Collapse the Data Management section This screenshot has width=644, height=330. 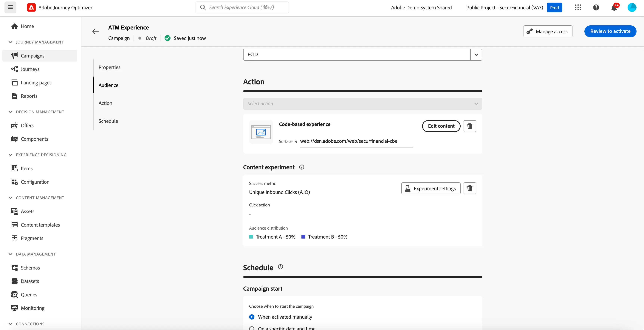click(x=10, y=254)
